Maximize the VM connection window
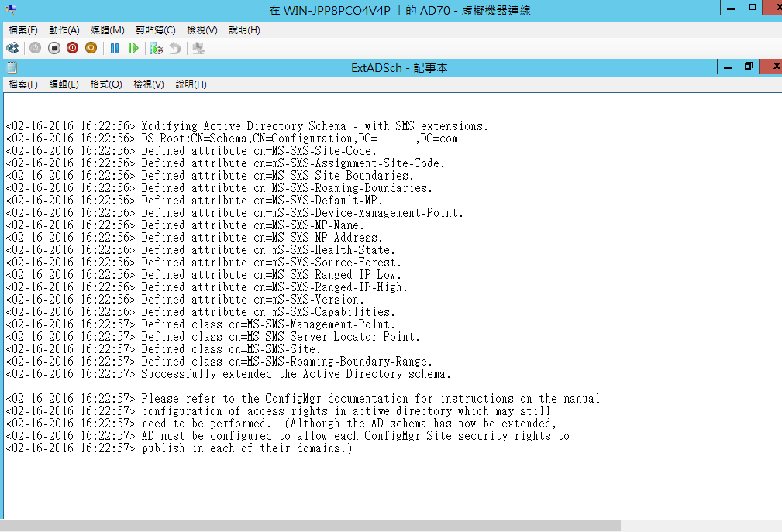Screen dimensions: 782x532 (x=753, y=8)
